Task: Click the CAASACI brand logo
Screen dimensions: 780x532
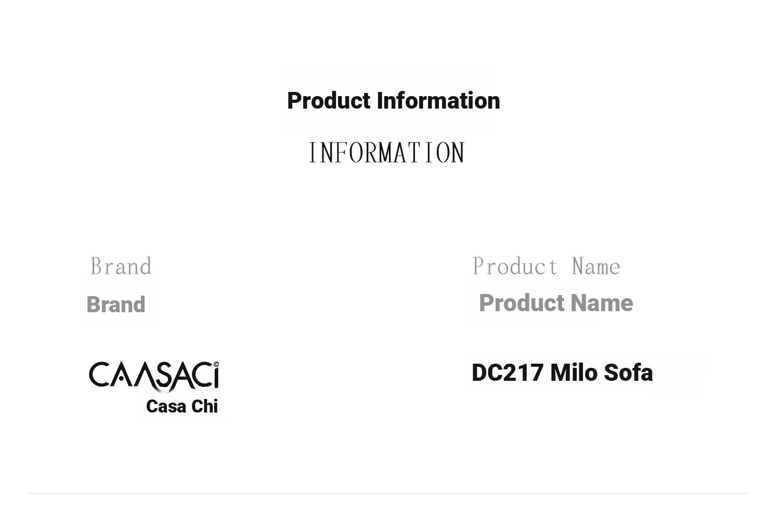Action: (x=154, y=376)
